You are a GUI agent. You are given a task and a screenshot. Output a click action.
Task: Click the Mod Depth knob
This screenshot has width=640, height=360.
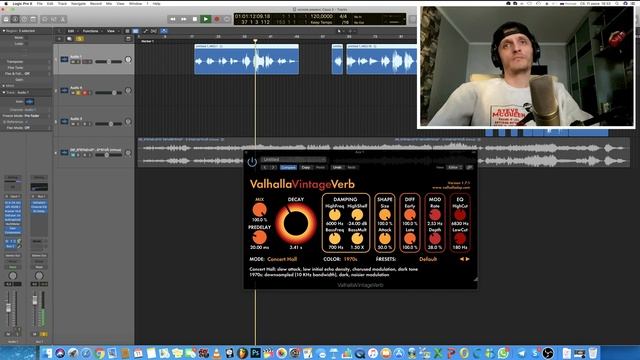click(435, 238)
